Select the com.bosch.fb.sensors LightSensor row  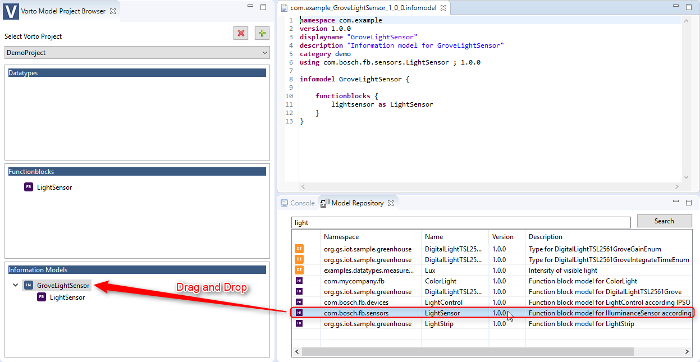pos(492,313)
